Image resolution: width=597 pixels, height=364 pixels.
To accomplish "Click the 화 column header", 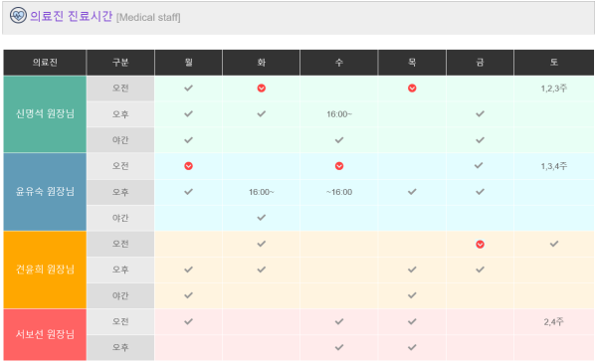I will coord(261,63).
